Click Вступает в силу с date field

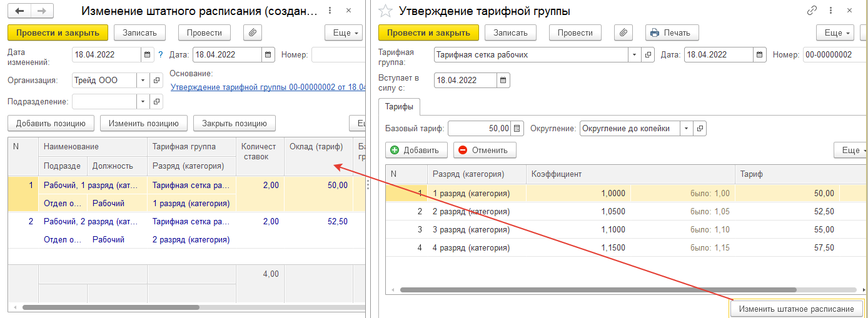click(465, 80)
